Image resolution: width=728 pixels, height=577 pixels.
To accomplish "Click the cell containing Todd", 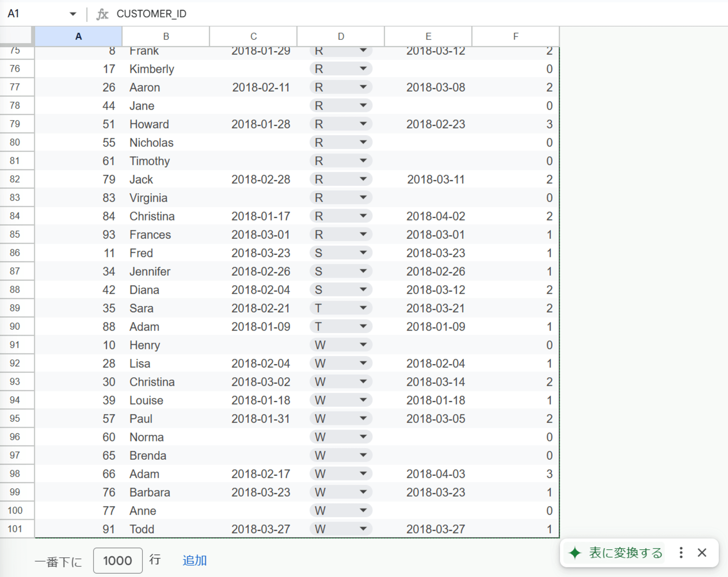I will point(166,529).
